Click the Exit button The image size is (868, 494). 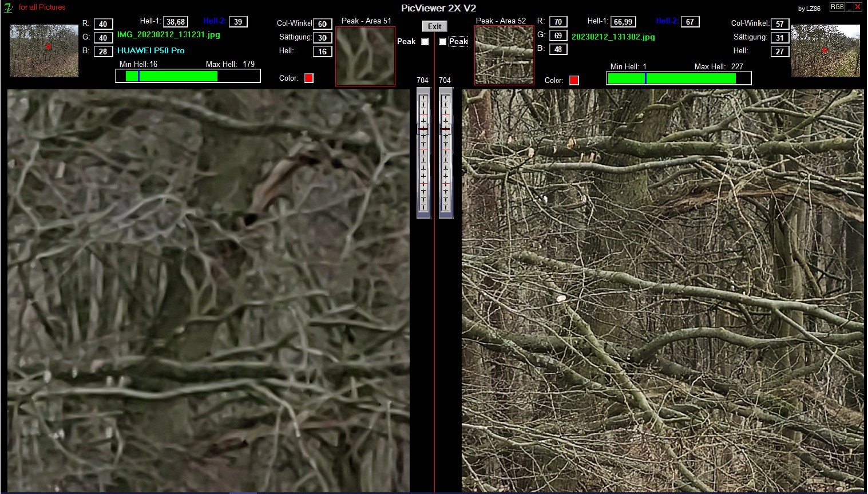coord(435,26)
